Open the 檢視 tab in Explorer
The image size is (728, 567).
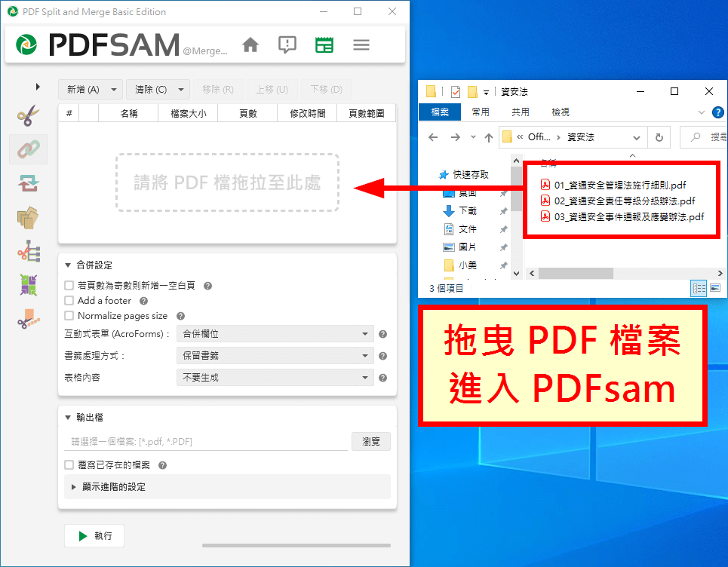point(561,112)
